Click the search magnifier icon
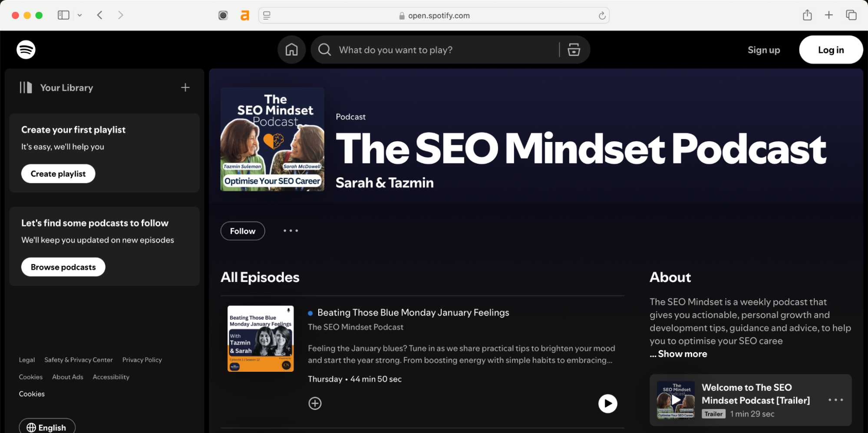Image resolution: width=868 pixels, height=433 pixels. 325,50
